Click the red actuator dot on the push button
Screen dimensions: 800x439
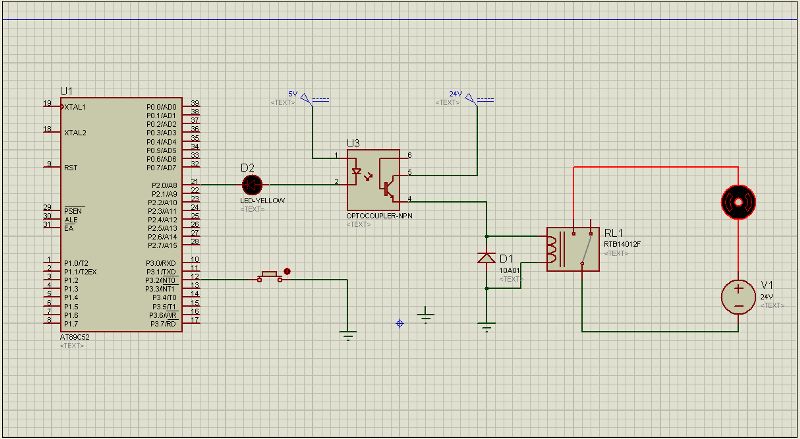[287, 272]
